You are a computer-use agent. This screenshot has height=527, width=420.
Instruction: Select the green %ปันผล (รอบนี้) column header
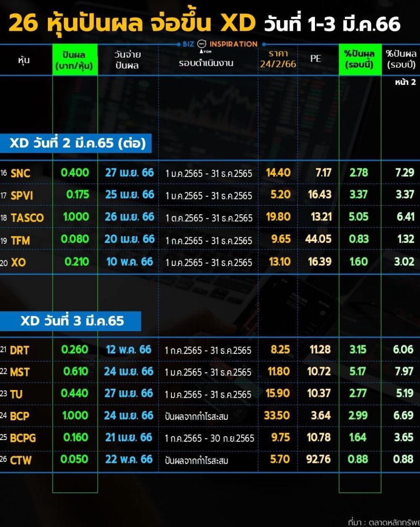coord(359,59)
